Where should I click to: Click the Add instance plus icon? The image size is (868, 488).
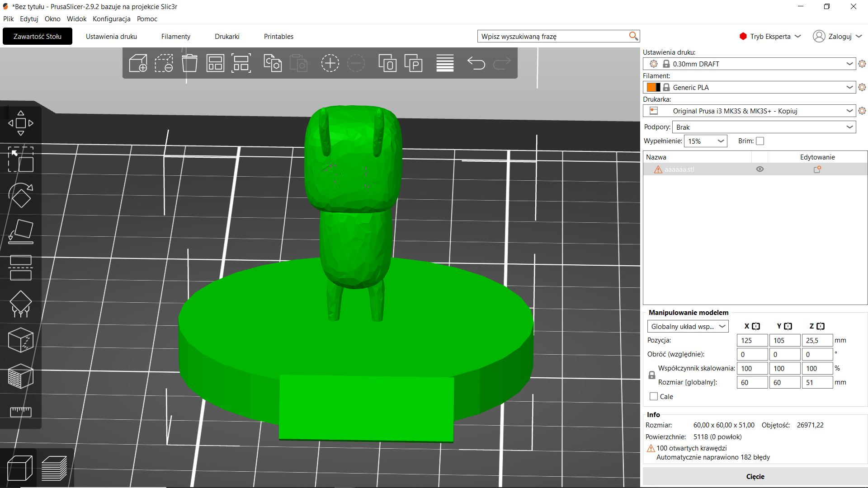click(x=330, y=63)
